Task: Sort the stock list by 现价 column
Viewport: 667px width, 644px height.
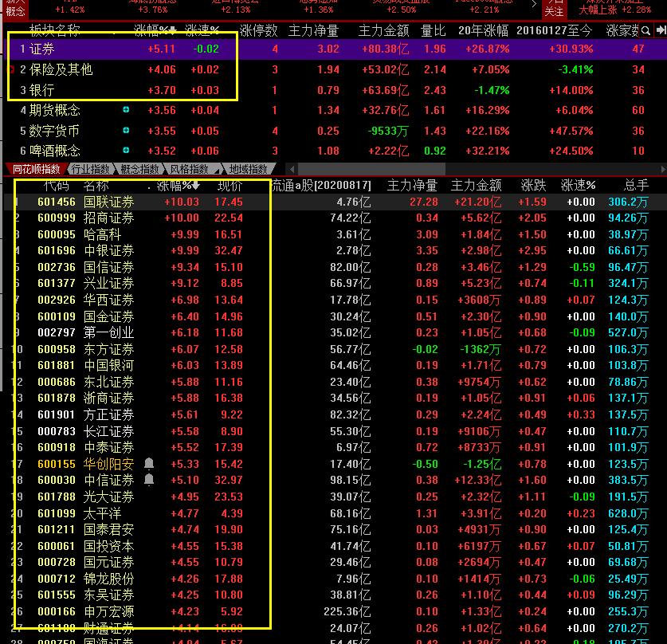Action: 230,186
